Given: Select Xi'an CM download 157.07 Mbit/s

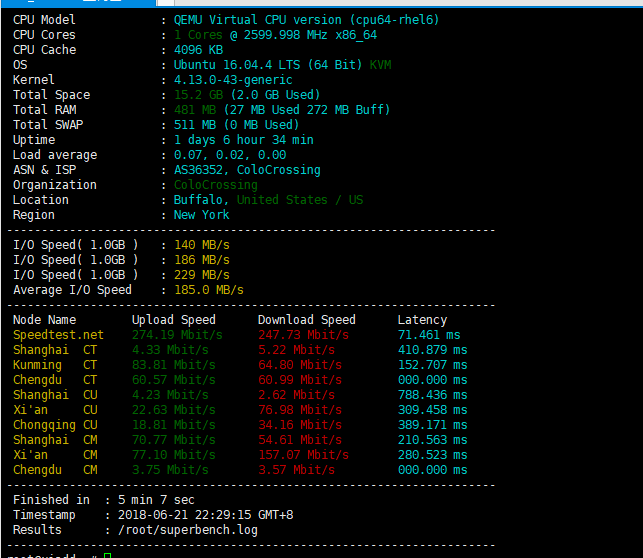Looking at the screenshot, I should pyautogui.click(x=303, y=455).
